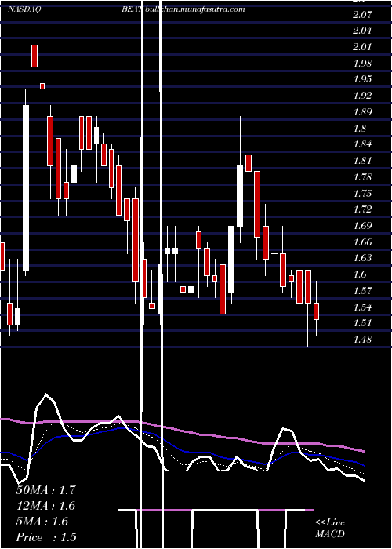The height and width of the screenshot is (549, 392).
Task: Select the red candle at the 2.01 peak
Action: click(34, 56)
